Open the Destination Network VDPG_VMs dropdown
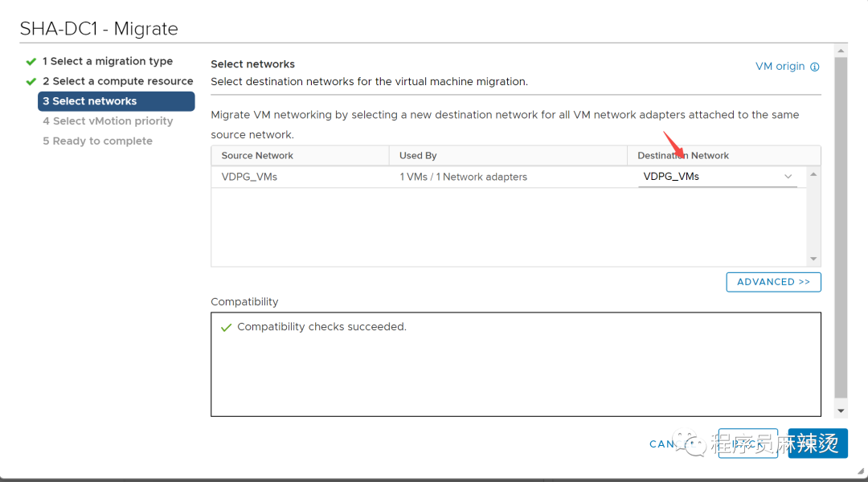This screenshot has height=482, width=868. (x=718, y=177)
